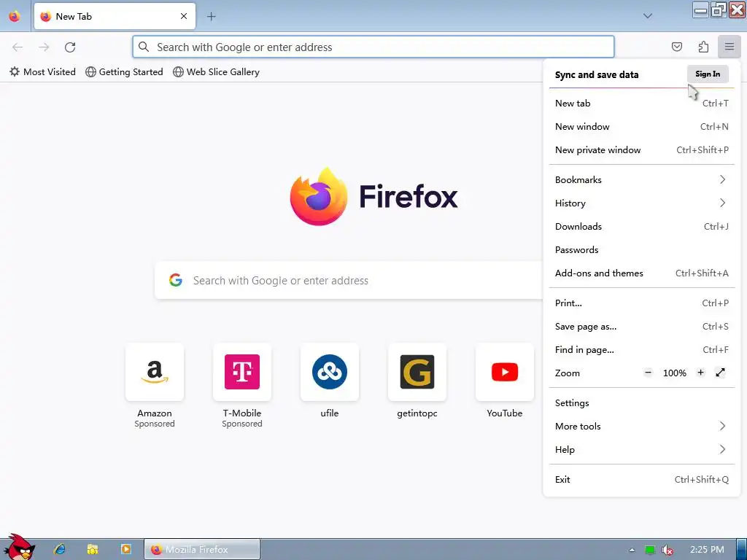Click the Google logo in page search box
Viewport: 747px width, 560px height.
click(x=176, y=280)
